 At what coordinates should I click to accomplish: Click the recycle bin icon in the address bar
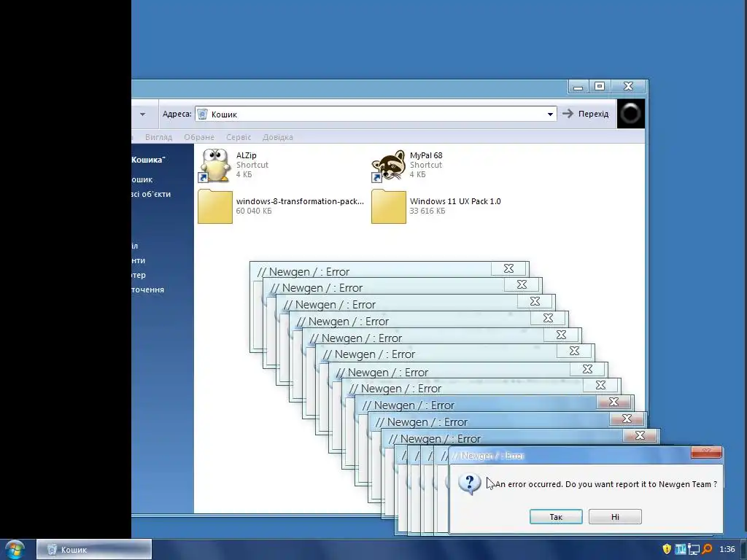203,114
